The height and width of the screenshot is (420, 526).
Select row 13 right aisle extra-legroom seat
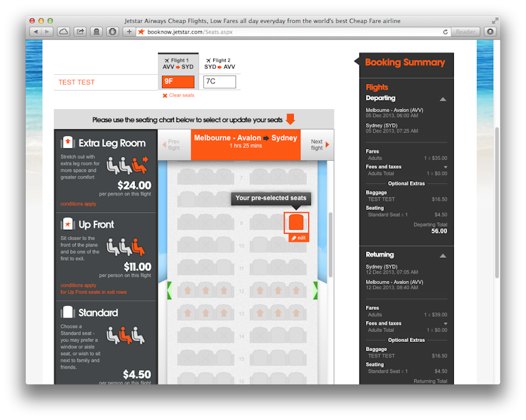point(260,313)
